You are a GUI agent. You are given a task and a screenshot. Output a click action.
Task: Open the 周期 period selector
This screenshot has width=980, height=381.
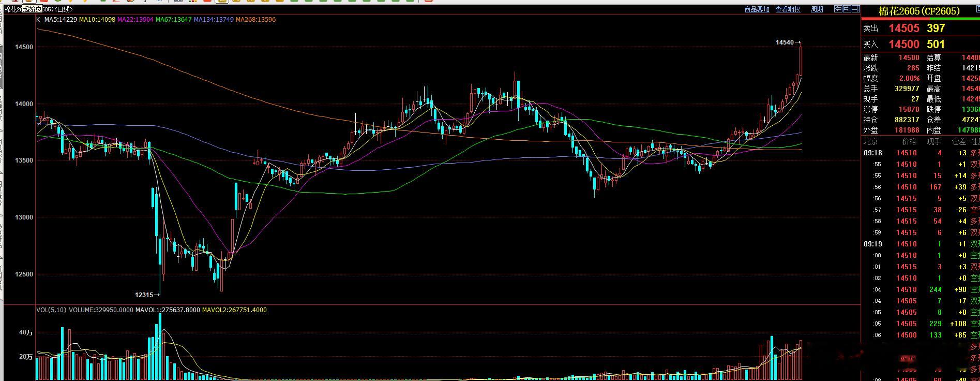tap(817, 9)
